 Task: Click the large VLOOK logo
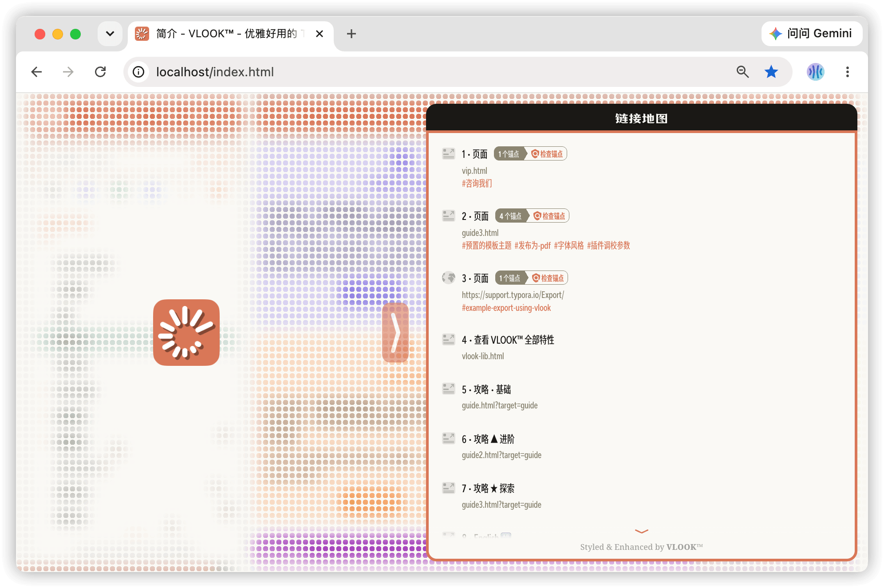click(186, 333)
